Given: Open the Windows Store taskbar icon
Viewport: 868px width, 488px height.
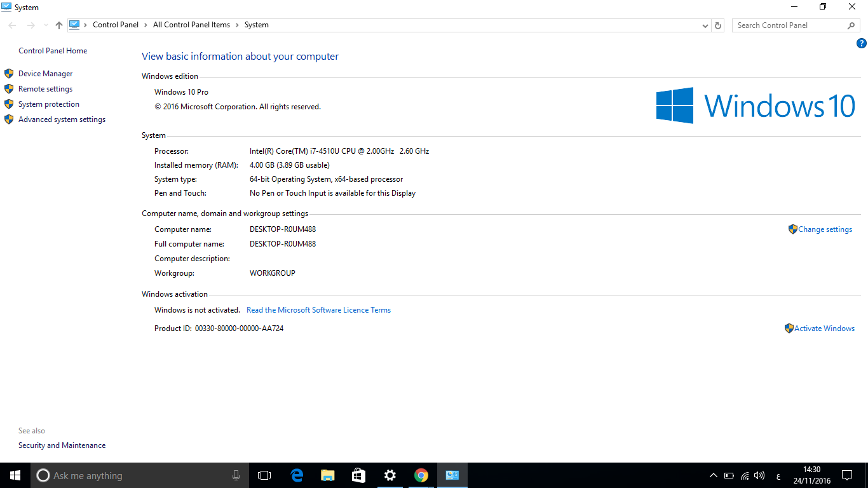Looking at the screenshot, I should 358,475.
